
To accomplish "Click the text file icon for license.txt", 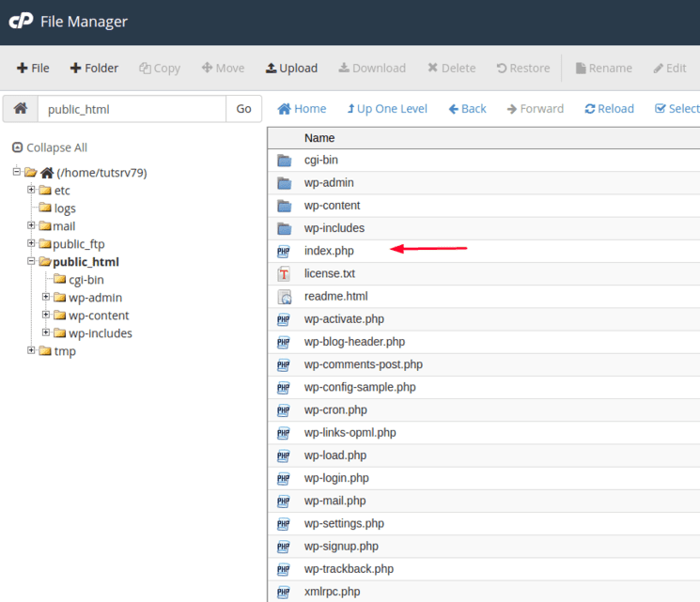I will pos(284,274).
